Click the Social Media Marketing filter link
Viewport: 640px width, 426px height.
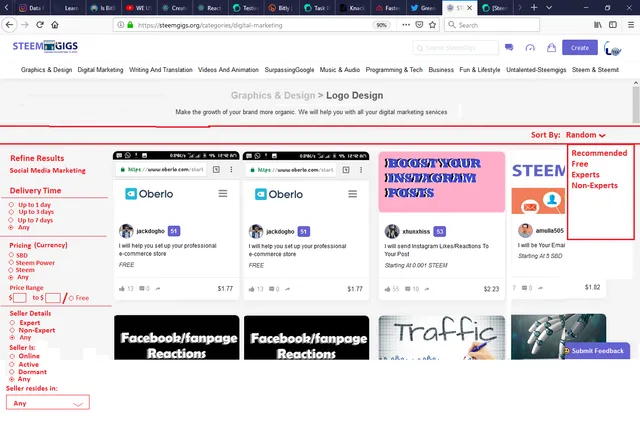(48, 171)
